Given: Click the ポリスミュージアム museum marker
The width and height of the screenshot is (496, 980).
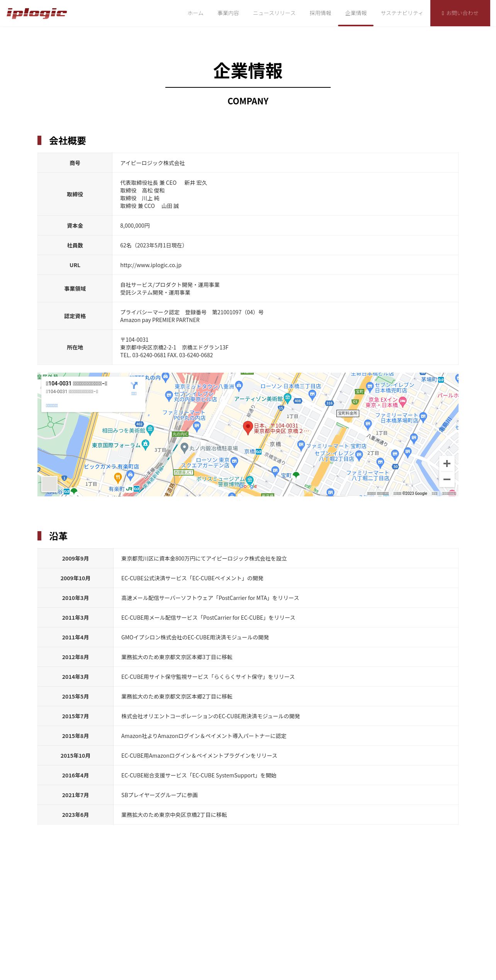Looking at the screenshot, I should (x=250, y=481).
